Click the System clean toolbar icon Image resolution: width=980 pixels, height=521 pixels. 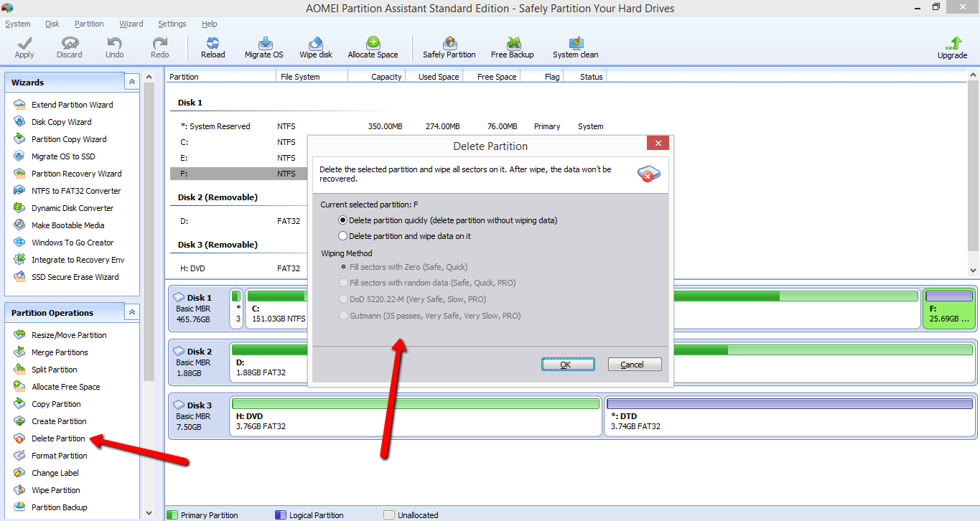[575, 47]
